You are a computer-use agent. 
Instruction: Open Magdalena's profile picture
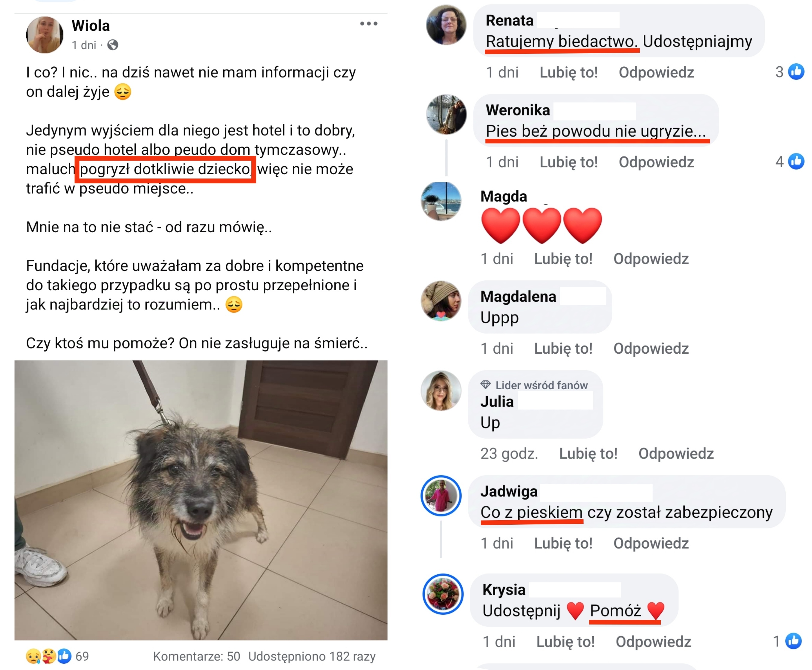441,301
